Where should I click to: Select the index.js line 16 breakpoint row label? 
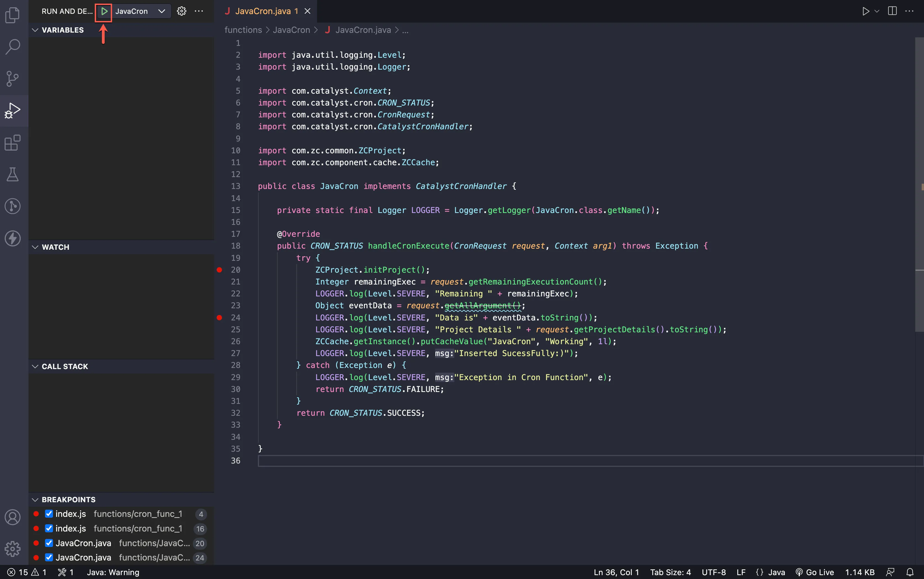pos(70,528)
